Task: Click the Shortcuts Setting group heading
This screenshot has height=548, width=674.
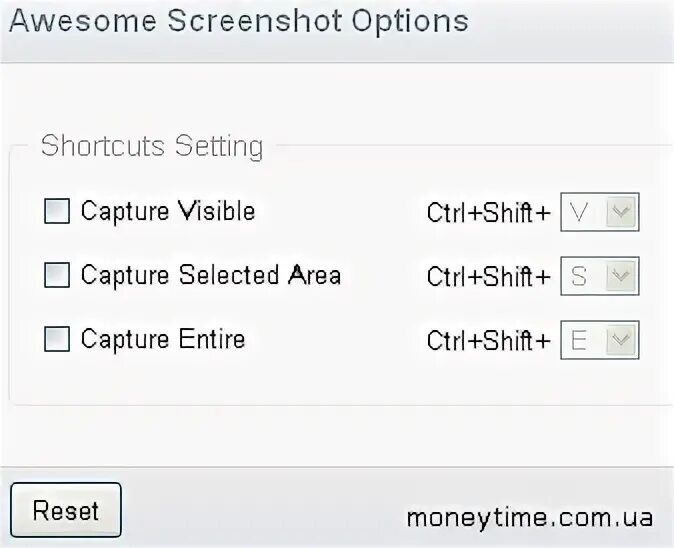Action: (x=151, y=146)
